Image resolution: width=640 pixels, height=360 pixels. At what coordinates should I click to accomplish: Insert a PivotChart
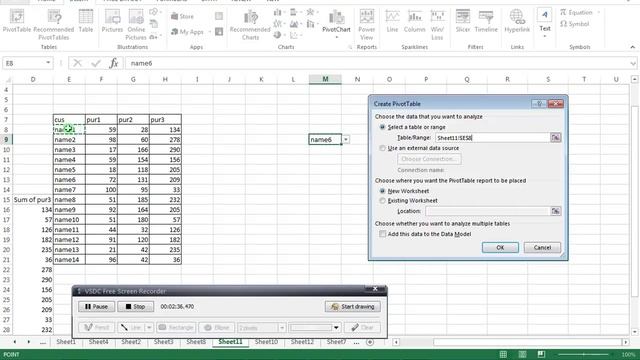[336, 24]
